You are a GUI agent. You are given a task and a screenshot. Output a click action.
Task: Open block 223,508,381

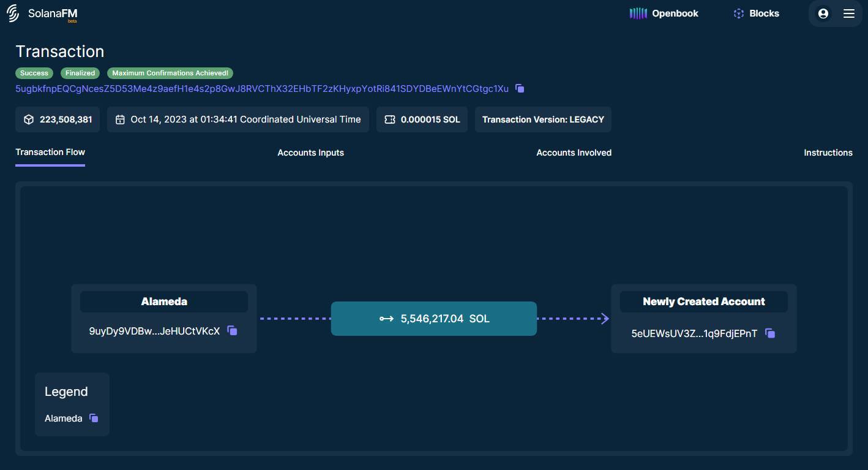point(65,119)
